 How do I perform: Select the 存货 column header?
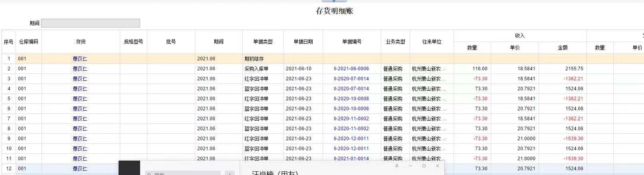pos(81,42)
